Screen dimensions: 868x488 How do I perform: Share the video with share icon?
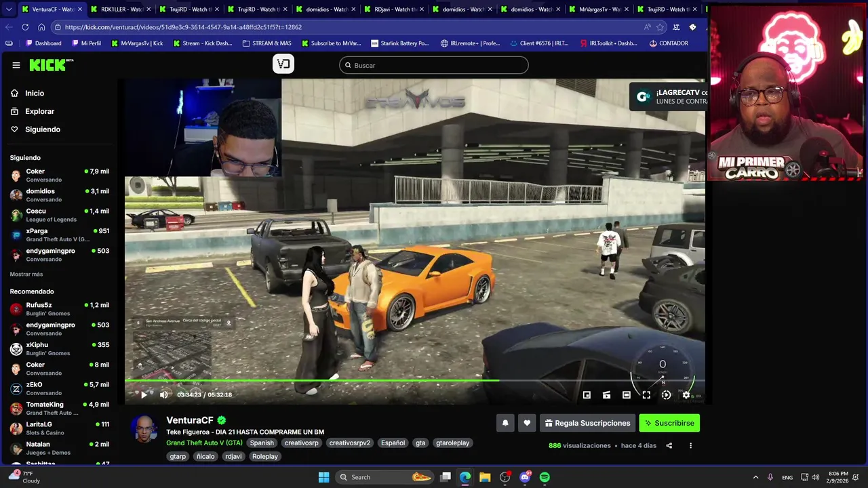(x=669, y=445)
